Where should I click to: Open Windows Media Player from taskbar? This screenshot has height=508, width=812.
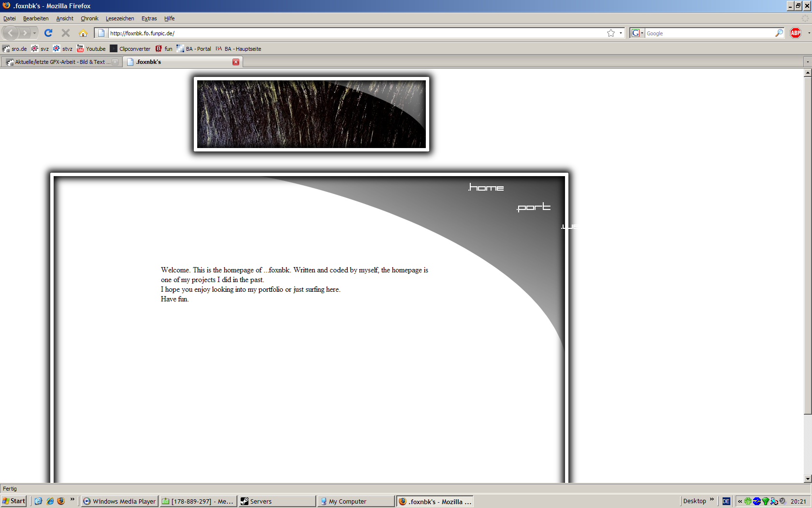119,501
